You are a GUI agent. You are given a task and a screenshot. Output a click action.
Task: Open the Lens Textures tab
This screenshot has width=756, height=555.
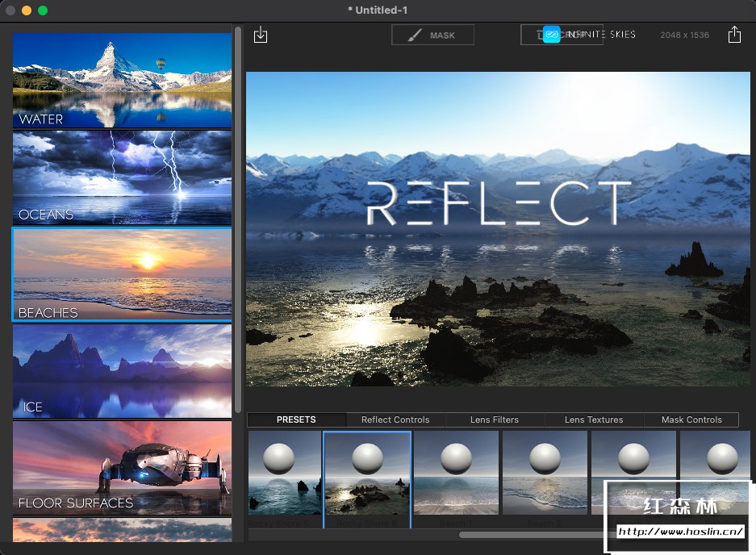594,419
